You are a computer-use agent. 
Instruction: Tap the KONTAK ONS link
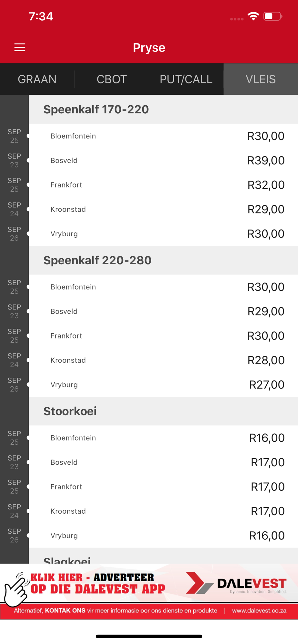[x=65, y=611]
